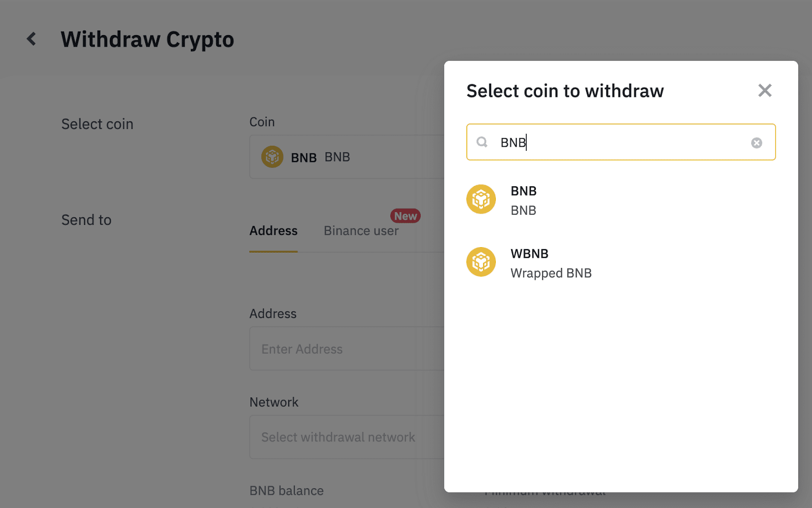Click the Withdraw Crypto page title
Screen dimensions: 812x508
[x=147, y=40]
